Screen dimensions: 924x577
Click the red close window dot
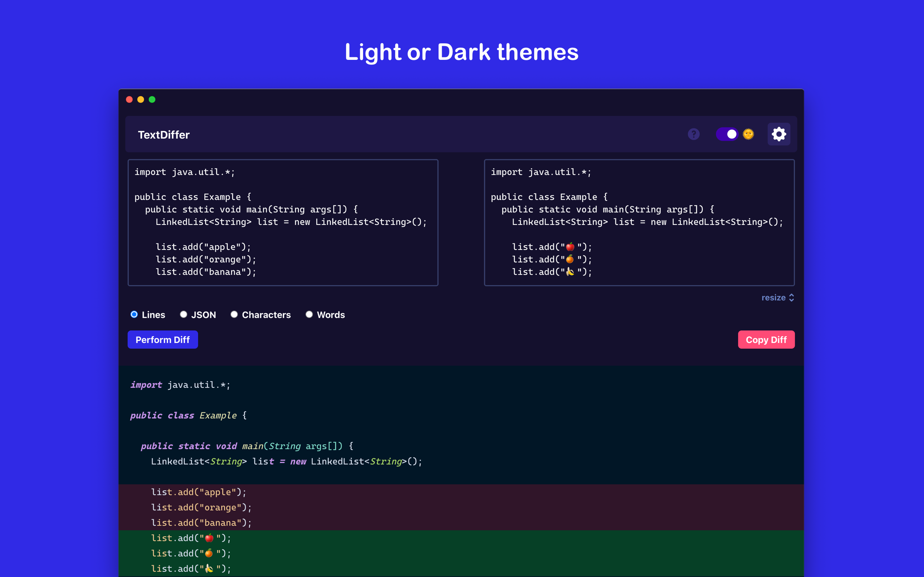tap(130, 100)
